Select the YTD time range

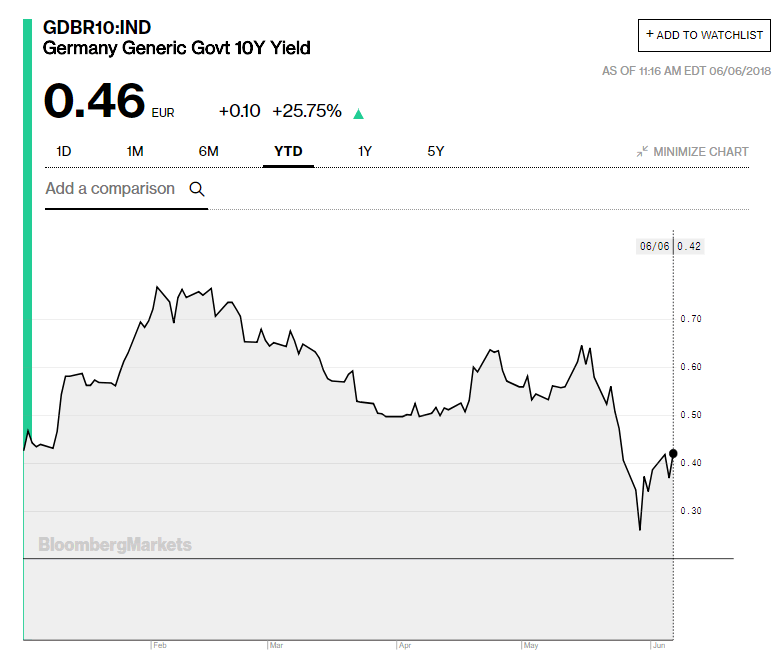[288, 152]
